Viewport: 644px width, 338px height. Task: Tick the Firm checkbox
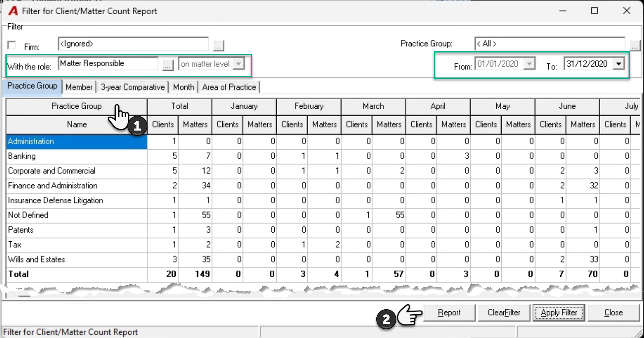point(12,45)
